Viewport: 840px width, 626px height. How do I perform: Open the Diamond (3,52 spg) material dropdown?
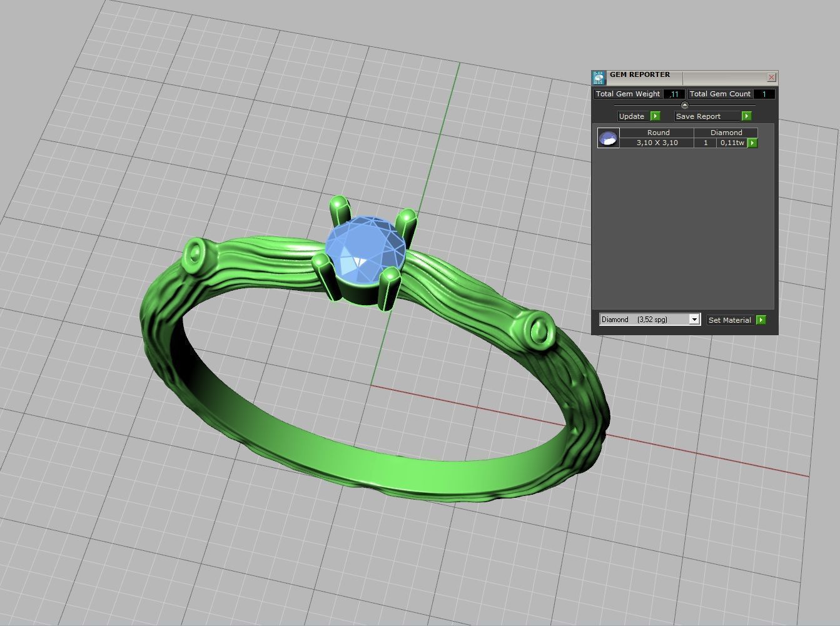[649, 320]
